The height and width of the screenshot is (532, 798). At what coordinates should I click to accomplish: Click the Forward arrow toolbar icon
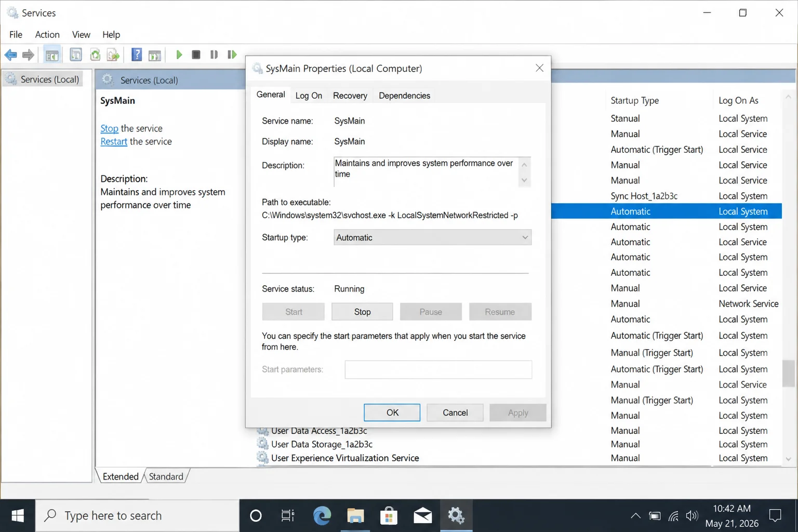point(29,55)
